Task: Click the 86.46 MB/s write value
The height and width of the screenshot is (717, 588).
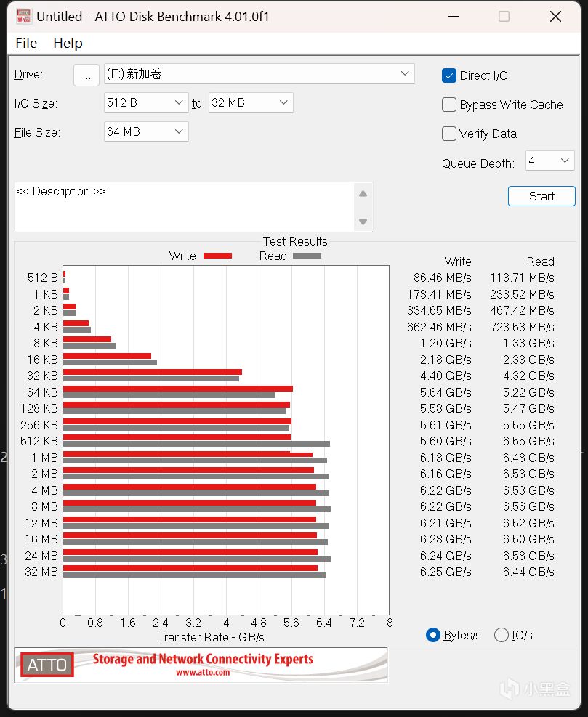Action: click(442, 278)
